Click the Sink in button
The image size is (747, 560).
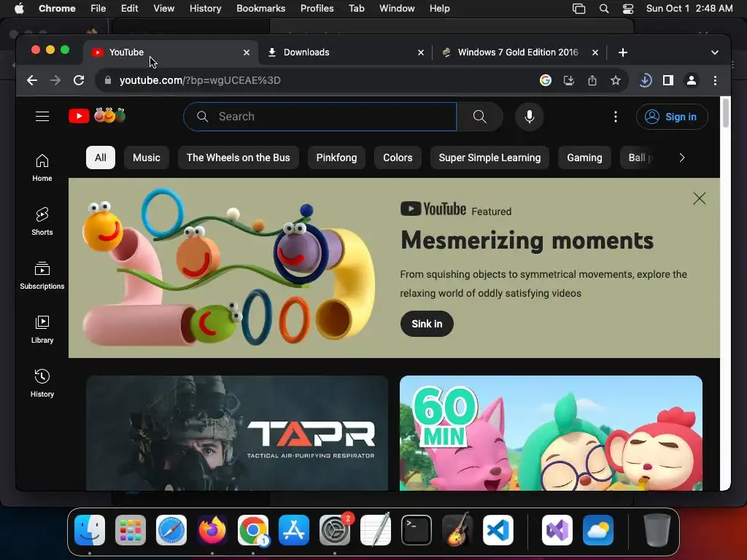pos(427,324)
